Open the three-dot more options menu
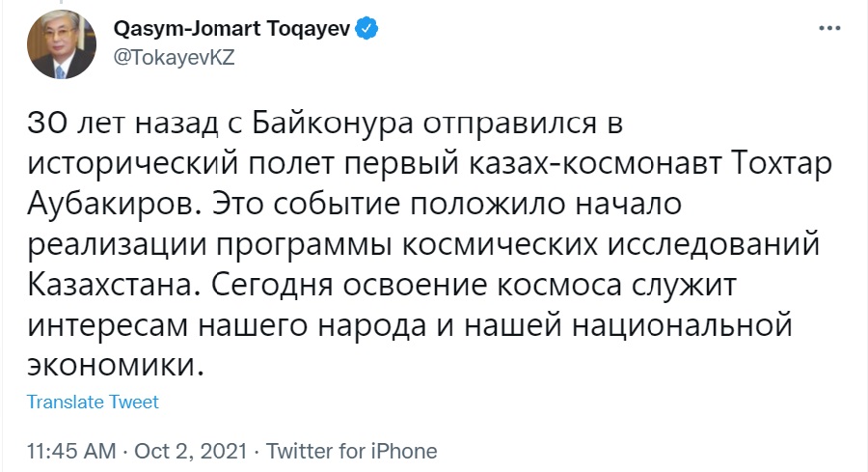This screenshot has height=472, width=868. pyautogui.click(x=829, y=28)
